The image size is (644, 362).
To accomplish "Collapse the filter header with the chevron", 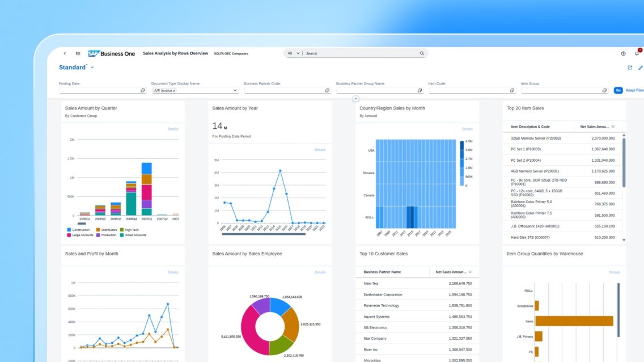I will (355, 99).
